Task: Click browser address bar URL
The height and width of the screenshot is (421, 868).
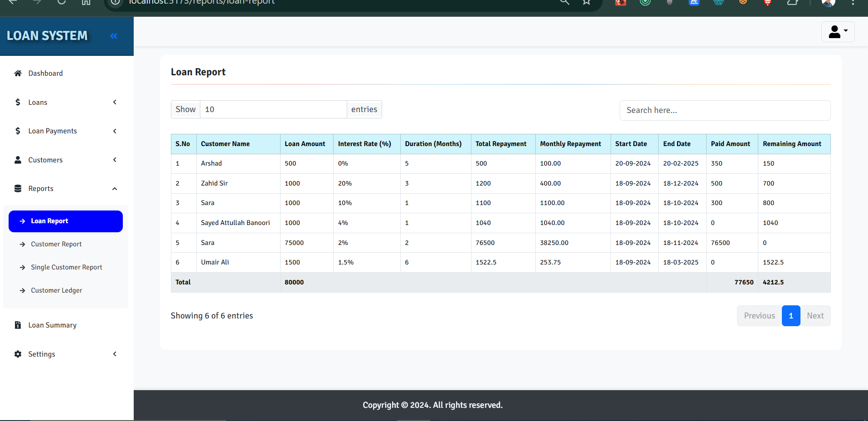Action: click(x=202, y=2)
